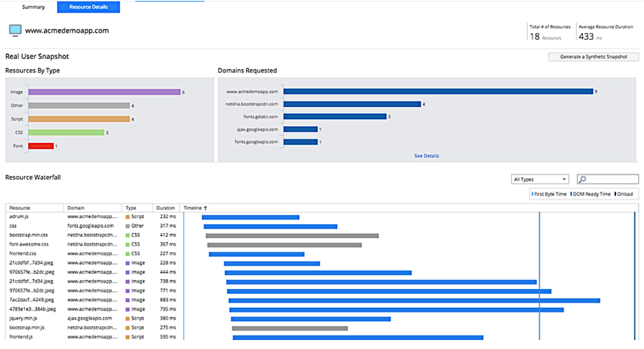Click the purple Image type icon for 7ac2dacf...4249.jpeg

128,300
